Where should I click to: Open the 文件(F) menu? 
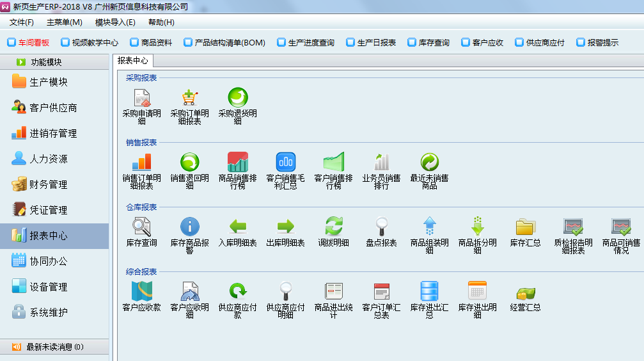22,22
